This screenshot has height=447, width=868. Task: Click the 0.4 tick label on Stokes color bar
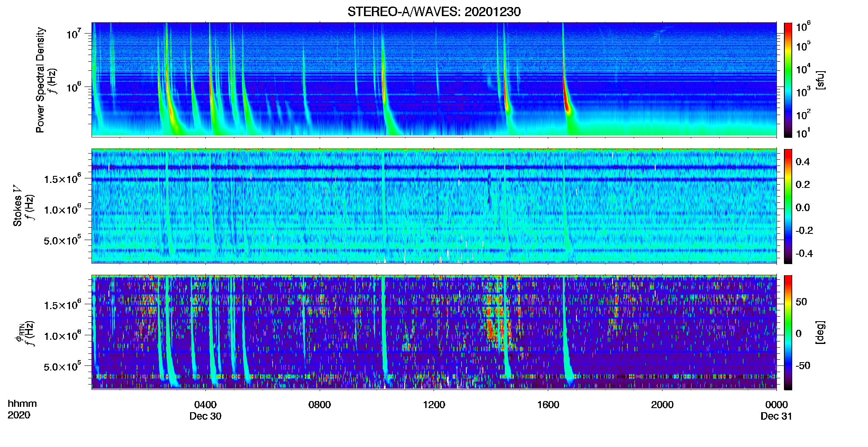click(803, 162)
